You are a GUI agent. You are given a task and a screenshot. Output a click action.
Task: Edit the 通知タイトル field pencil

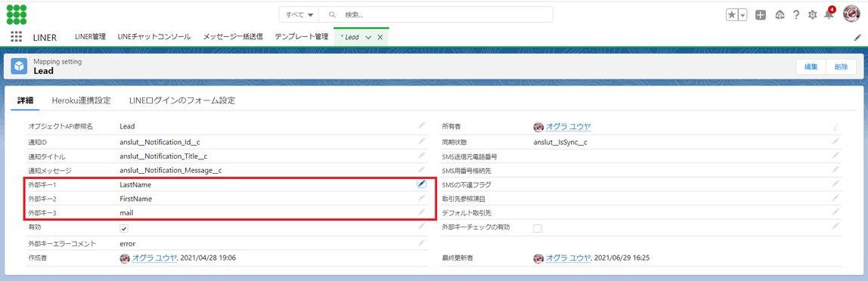pyautogui.click(x=422, y=156)
